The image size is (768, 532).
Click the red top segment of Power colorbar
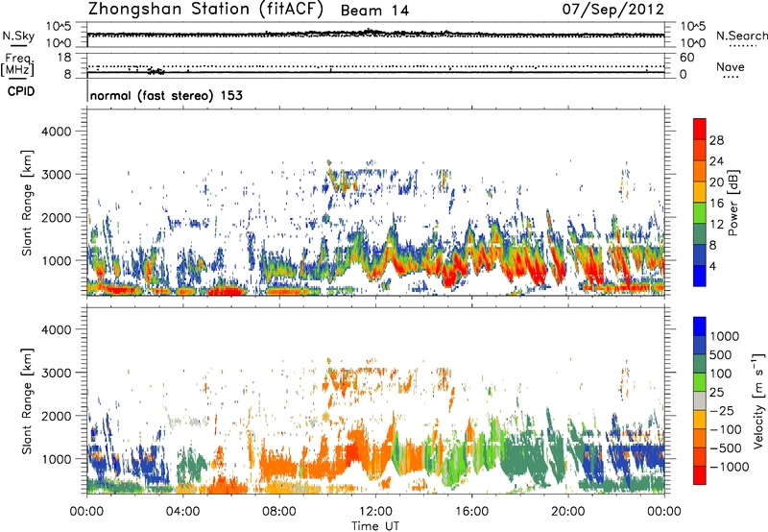(x=700, y=129)
